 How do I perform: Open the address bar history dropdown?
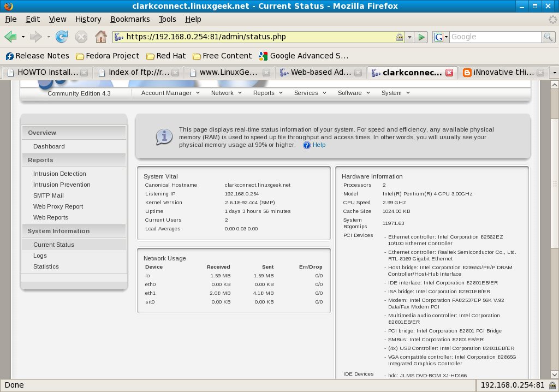point(409,37)
